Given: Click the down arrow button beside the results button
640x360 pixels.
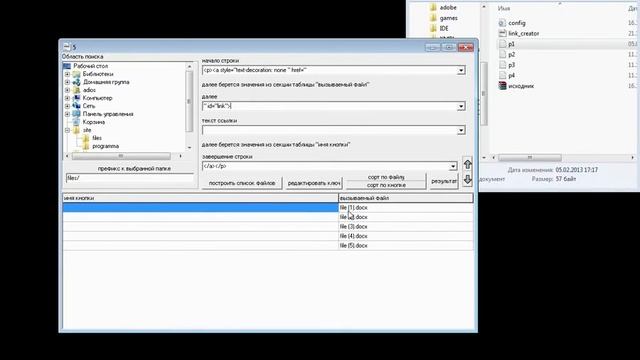Looking at the screenshot, I should click(467, 180).
